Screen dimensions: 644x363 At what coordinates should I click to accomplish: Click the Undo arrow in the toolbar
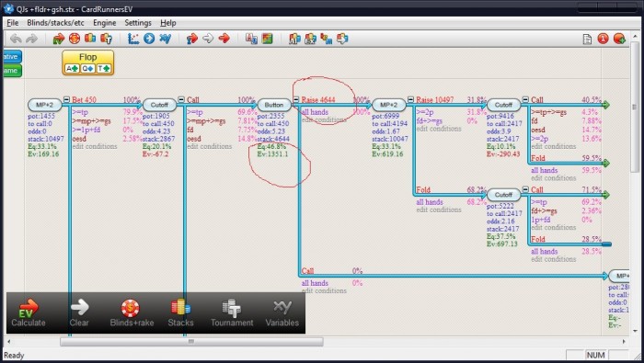click(16, 39)
